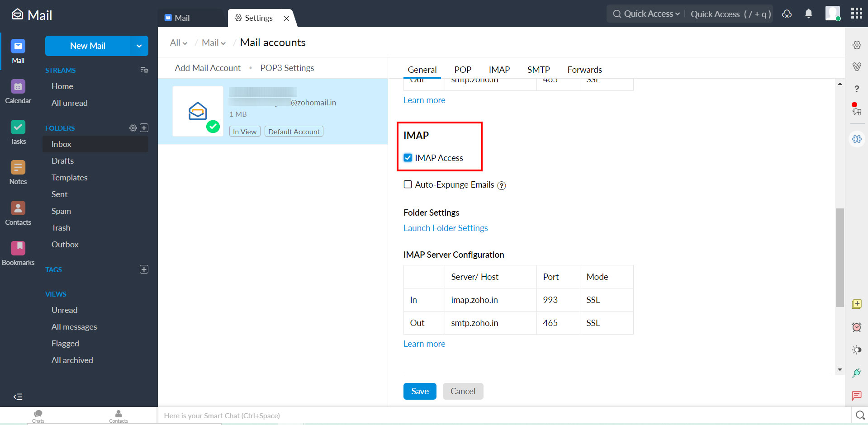The image size is (868, 425).
Task: Click the offline cloud icon
Action: (787, 14)
